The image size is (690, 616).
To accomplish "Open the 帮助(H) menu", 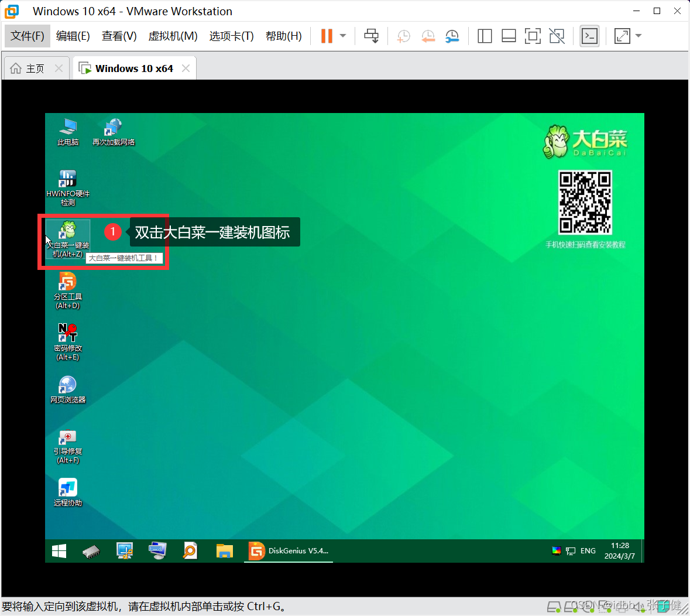I will [x=284, y=36].
